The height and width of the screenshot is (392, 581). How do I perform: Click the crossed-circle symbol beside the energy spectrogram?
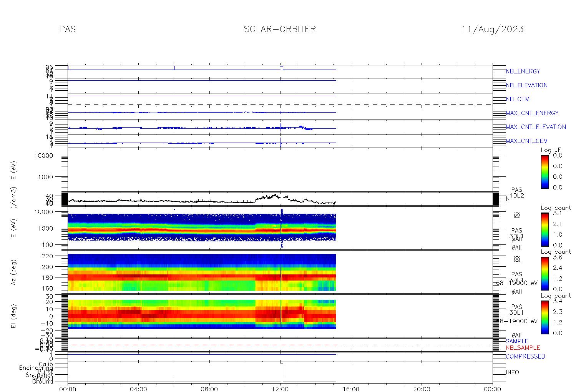click(517, 215)
